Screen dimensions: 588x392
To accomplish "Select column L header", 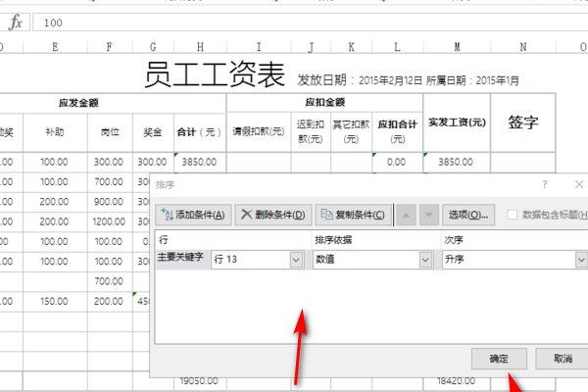I will (x=398, y=47).
